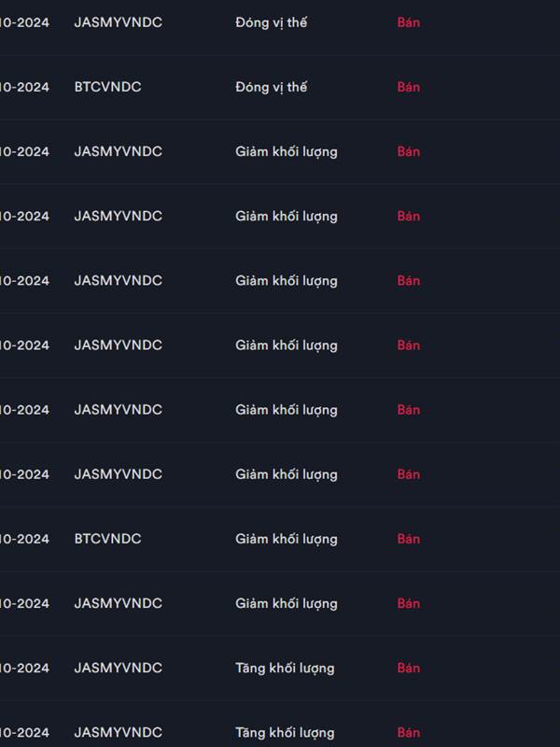Open BTCVNDC symbol in the Giảm khối lượng row
Image resolution: width=560 pixels, height=747 pixels.
tap(107, 539)
